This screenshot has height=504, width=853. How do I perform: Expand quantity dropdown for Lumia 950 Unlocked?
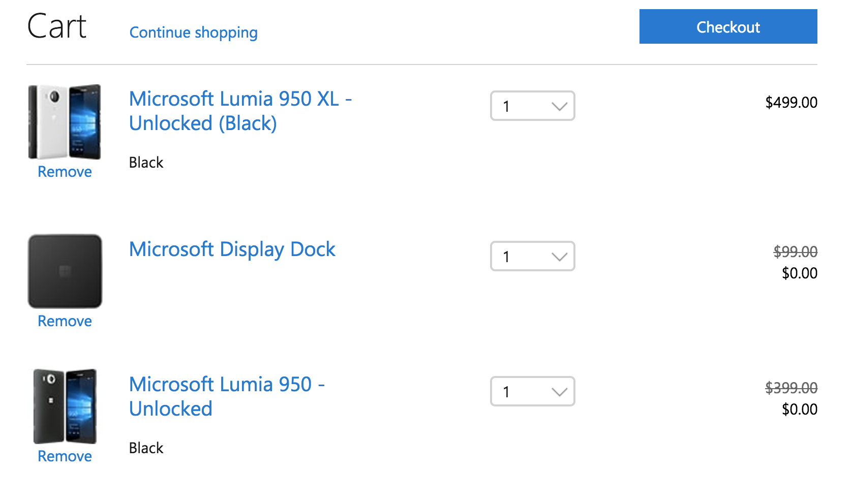(x=532, y=391)
